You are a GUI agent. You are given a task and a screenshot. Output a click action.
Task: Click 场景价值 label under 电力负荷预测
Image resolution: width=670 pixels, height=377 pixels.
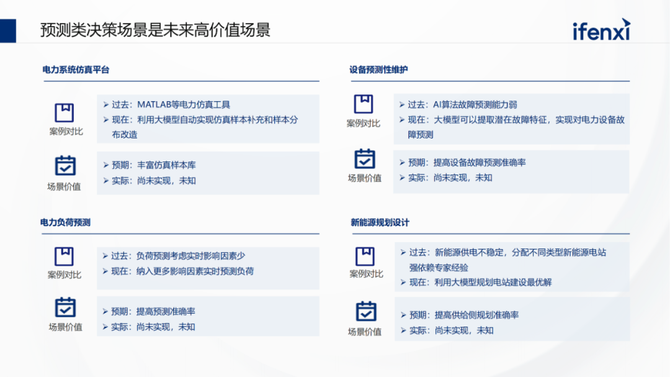coord(65,327)
